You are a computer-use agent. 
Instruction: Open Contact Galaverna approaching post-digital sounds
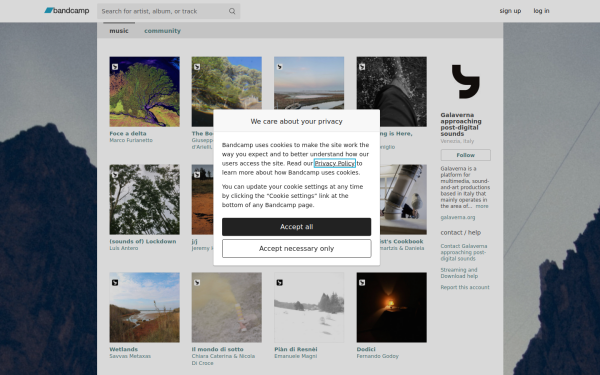(x=464, y=252)
